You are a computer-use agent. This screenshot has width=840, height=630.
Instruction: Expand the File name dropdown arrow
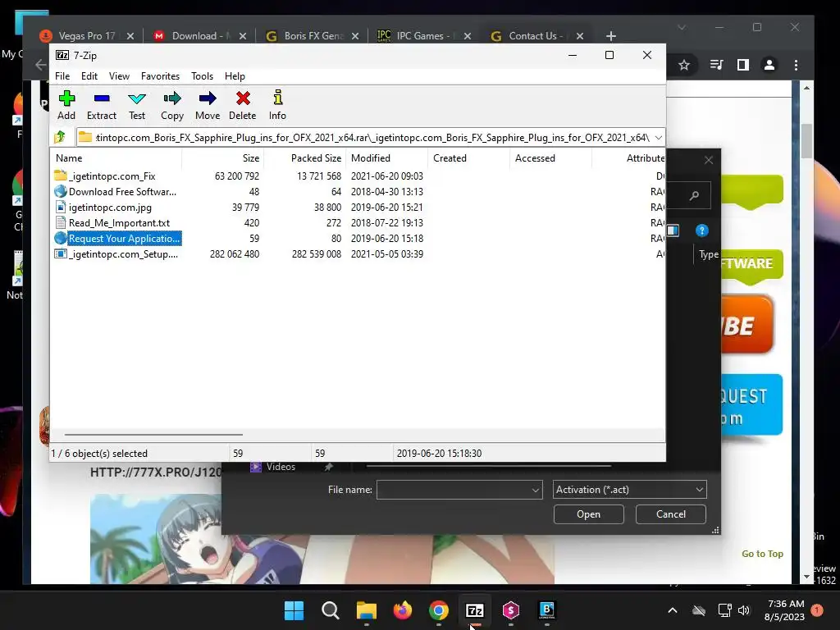(x=535, y=491)
